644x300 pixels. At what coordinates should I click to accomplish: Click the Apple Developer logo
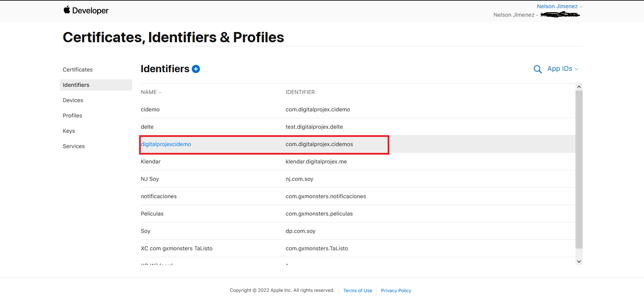click(x=86, y=11)
